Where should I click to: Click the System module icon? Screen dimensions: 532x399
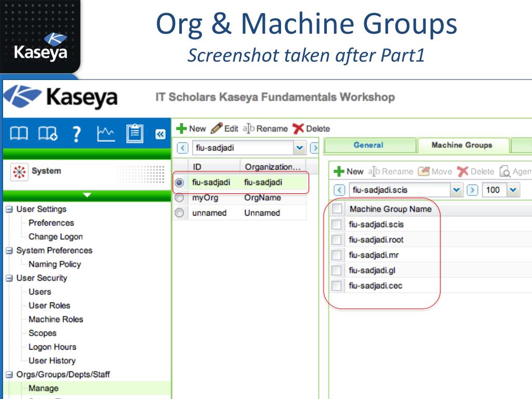[x=19, y=171]
